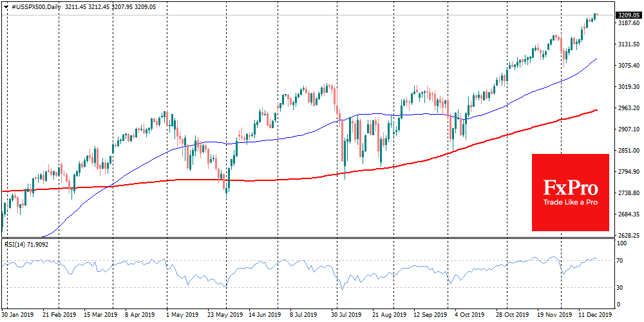The width and height of the screenshot is (644, 322).
Task: Click the 2963.20 price axis level
Action: 627,108
